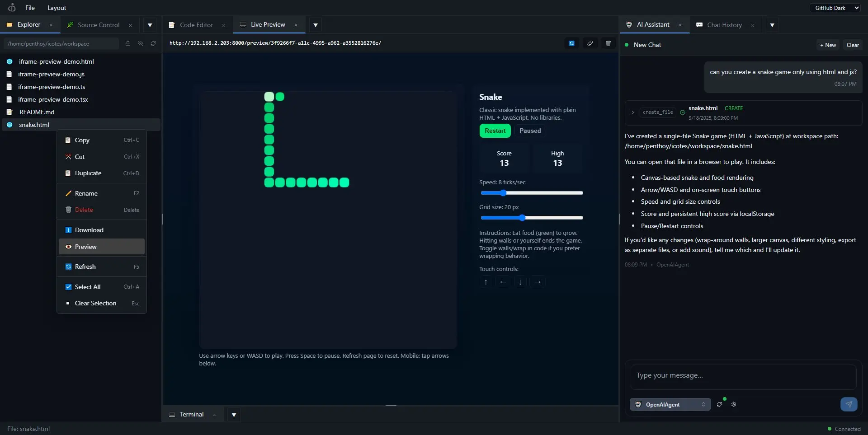Choose Download from the context menu
Viewport: 868px width, 435px height.
[102, 230]
